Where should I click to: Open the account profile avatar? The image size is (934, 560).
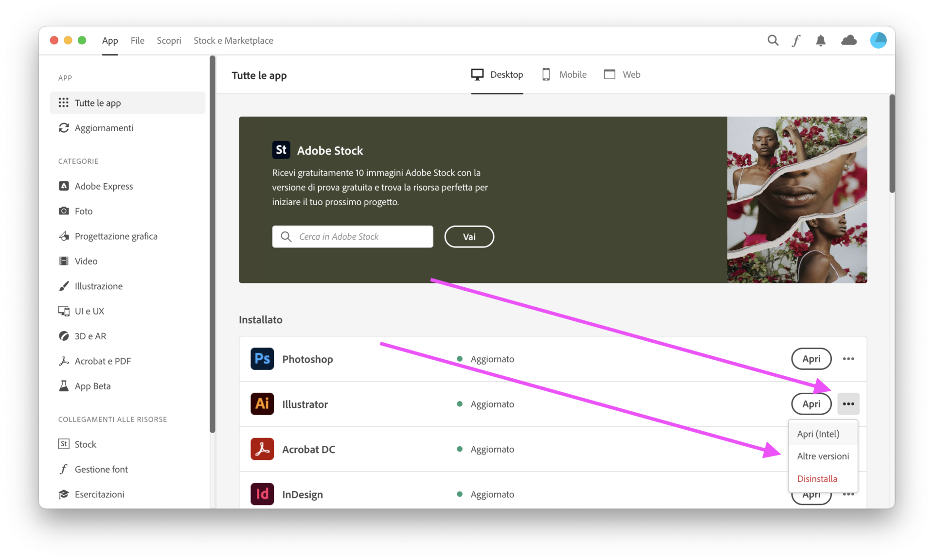coord(878,40)
